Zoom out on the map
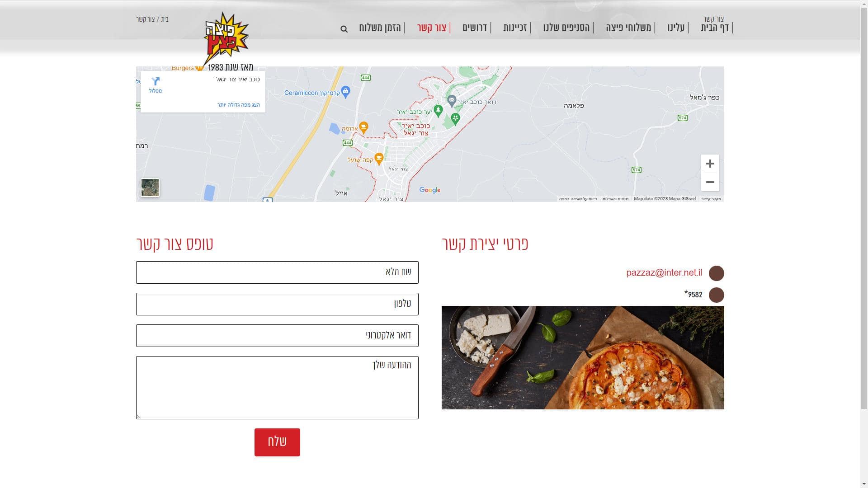This screenshot has width=868, height=488. click(710, 182)
